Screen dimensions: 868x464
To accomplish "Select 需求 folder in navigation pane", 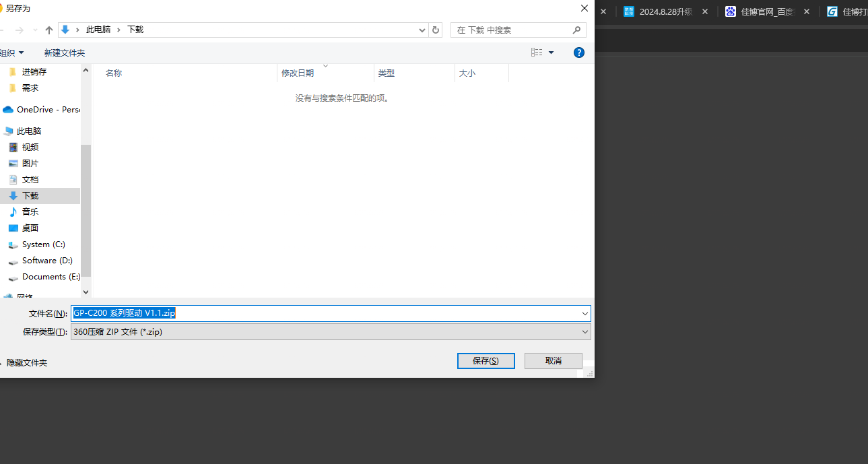I will click(x=30, y=88).
